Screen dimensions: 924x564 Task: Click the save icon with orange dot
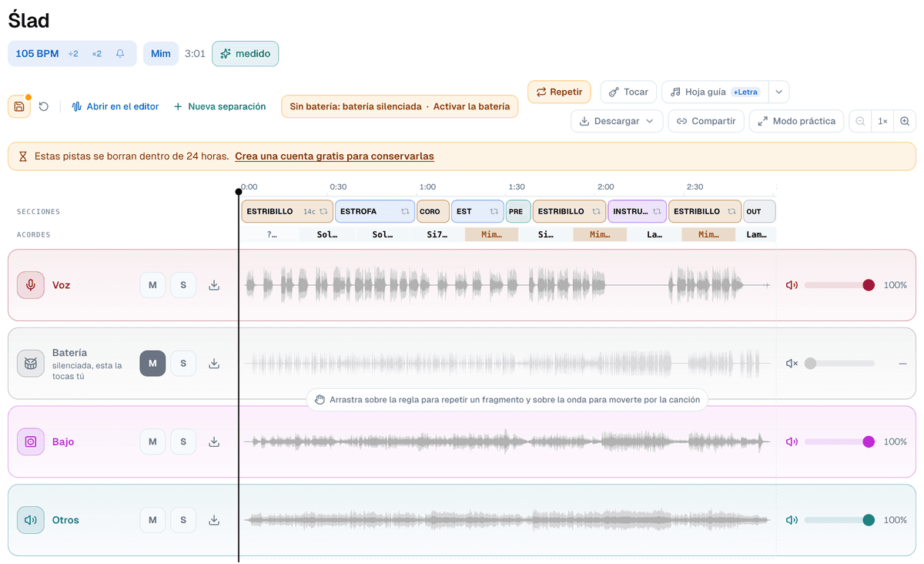pyautogui.click(x=19, y=106)
